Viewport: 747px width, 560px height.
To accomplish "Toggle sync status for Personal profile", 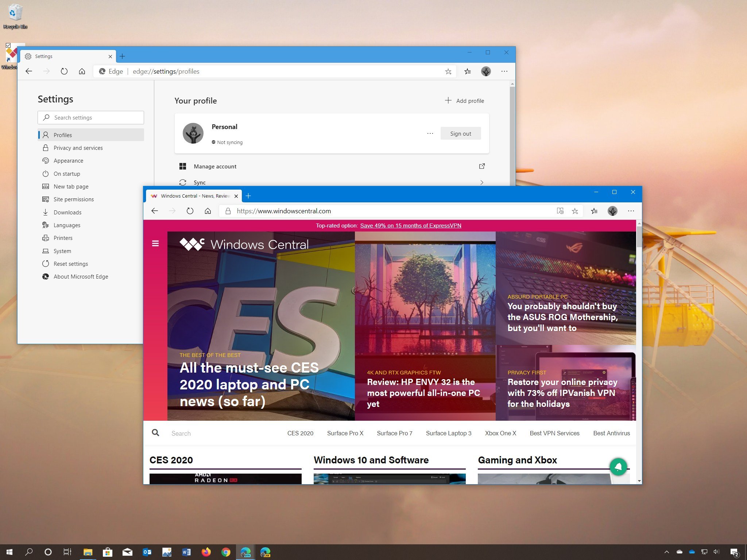I will point(227,142).
